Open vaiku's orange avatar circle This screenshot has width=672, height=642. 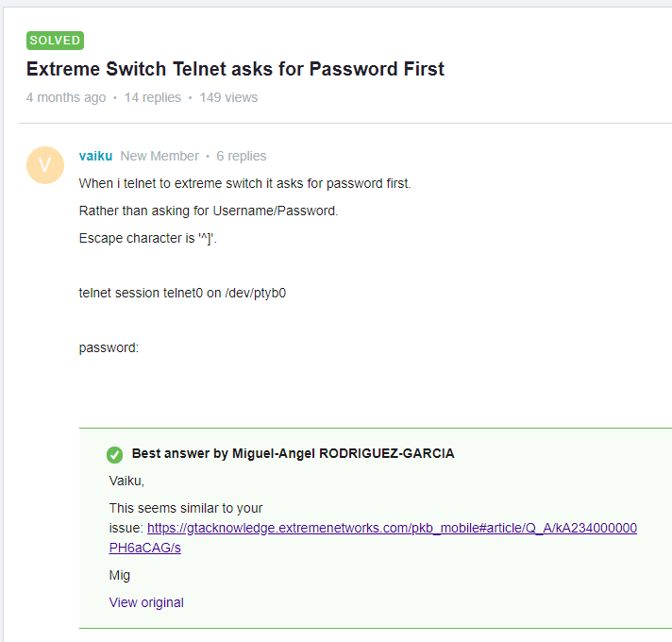(45, 165)
